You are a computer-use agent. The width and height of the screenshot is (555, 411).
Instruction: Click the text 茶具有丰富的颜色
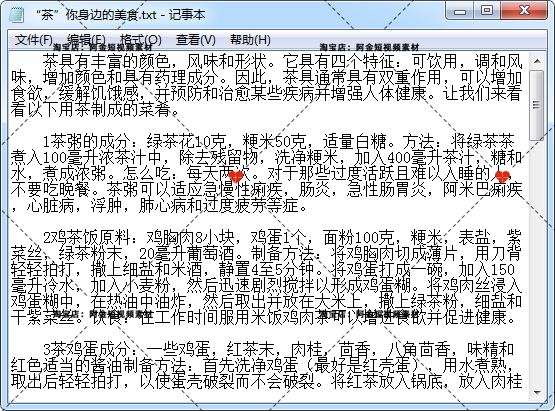click(x=106, y=61)
